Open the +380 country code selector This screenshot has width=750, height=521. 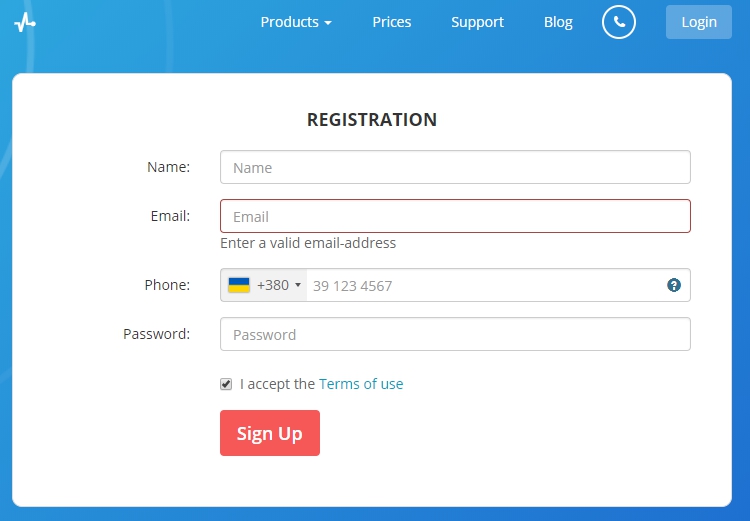pyautogui.click(x=265, y=285)
